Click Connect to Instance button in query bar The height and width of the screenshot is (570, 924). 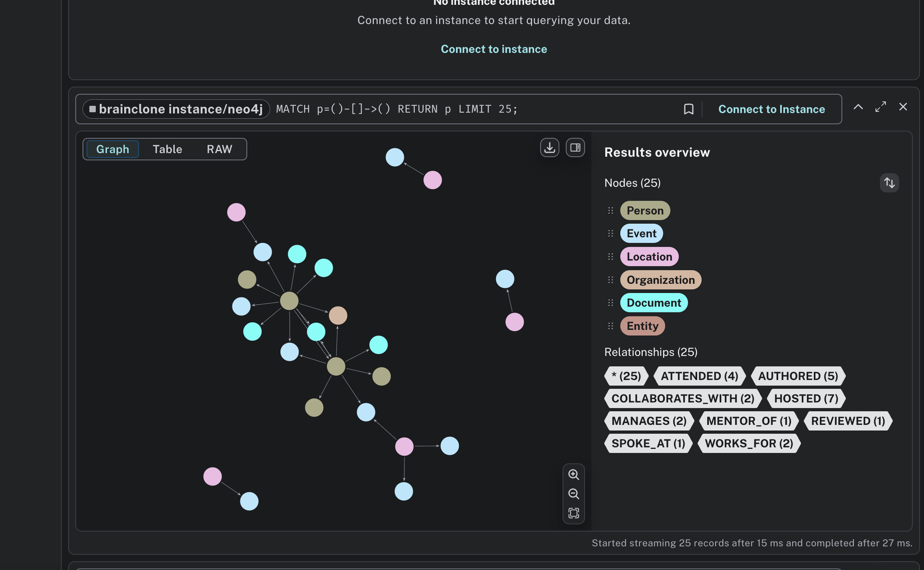click(771, 109)
